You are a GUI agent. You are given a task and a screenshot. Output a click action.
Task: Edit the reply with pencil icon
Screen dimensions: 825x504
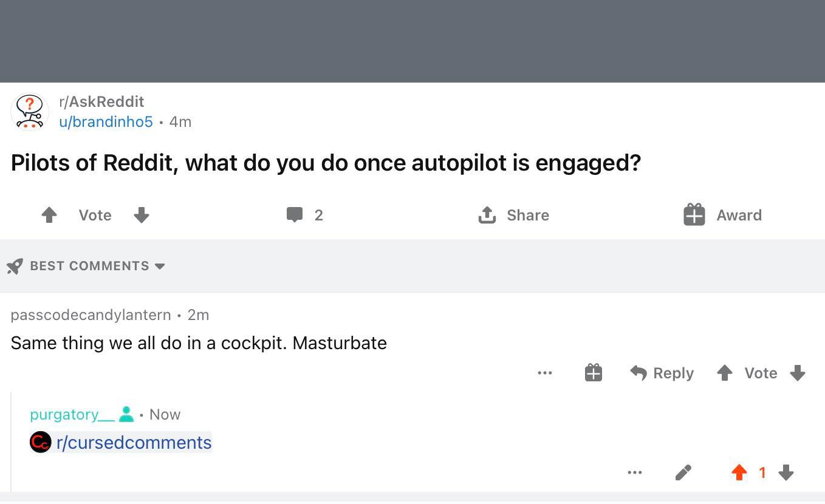(683, 472)
